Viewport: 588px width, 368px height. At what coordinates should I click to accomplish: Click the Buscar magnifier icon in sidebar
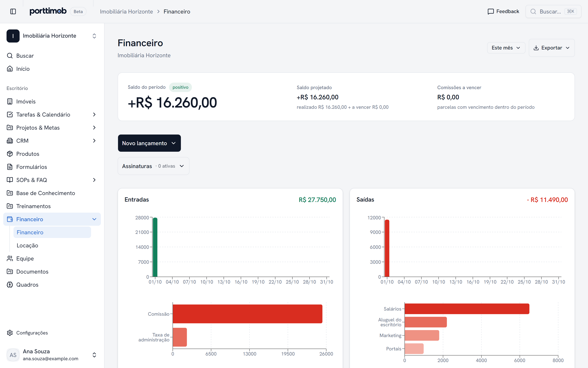click(x=10, y=56)
